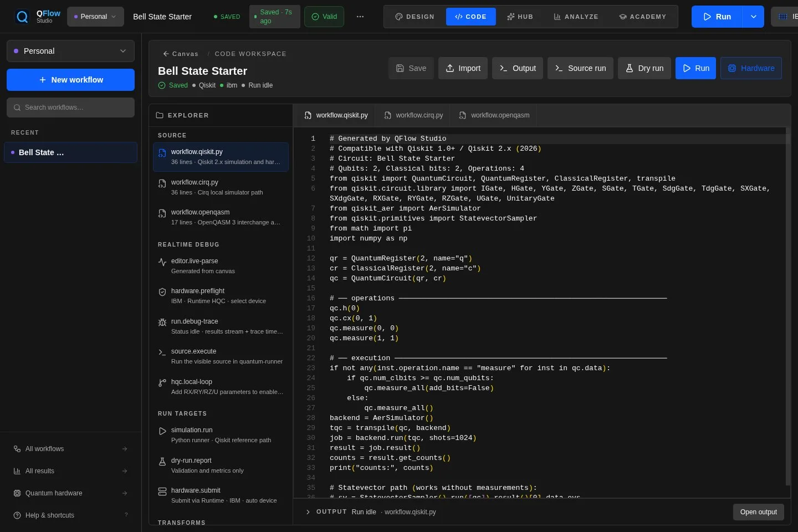Click the hardware.submit server icon
Screen dimensions: 798x532
tap(162, 492)
